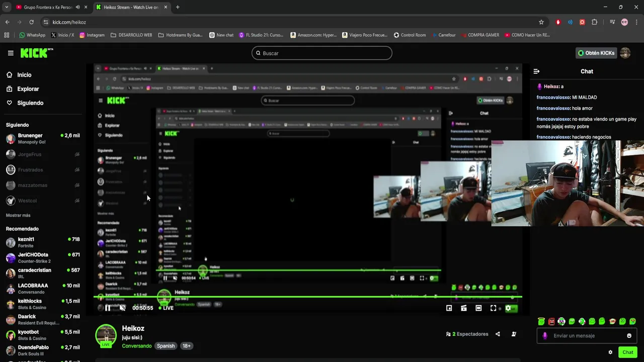
Task: Click the Spanish language tag
Action: (166, 346)
